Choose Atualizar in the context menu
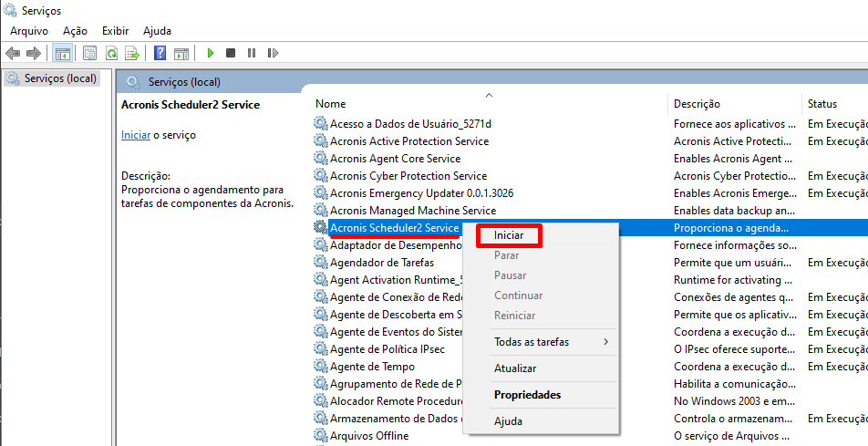This screenshot has width=868, height=446. point(515,368)
